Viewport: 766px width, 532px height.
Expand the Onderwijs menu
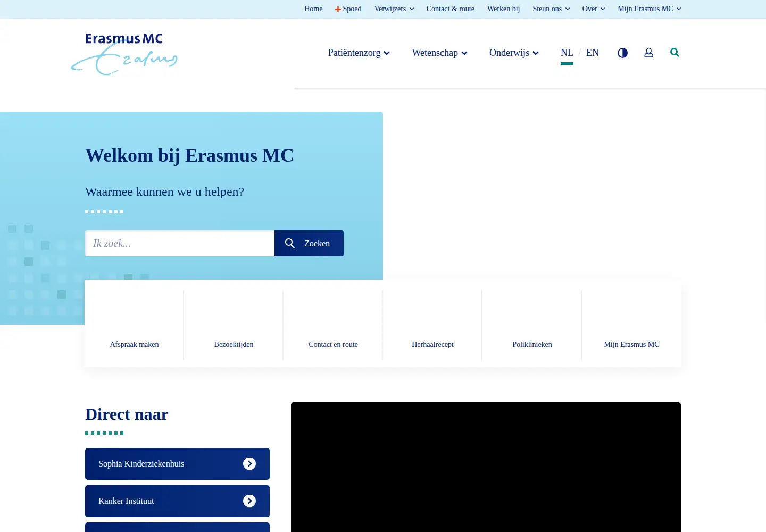(x=514, y=53)
